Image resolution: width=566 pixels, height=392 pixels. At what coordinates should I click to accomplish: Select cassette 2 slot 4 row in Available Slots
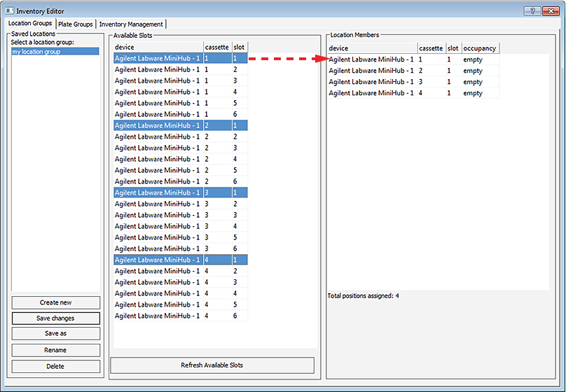180,159
